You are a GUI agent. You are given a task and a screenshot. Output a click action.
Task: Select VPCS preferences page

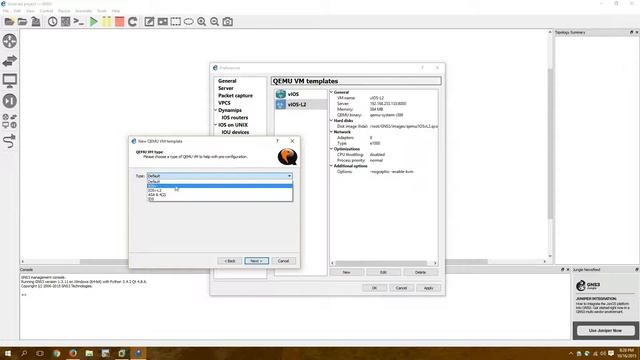click(x=224, y=103)
